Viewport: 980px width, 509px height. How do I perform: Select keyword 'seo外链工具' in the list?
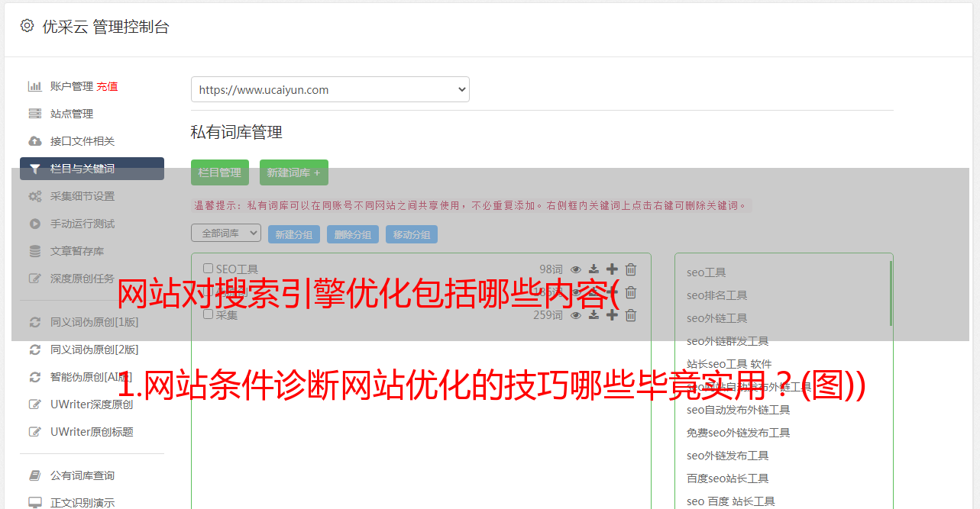(717, 318)
